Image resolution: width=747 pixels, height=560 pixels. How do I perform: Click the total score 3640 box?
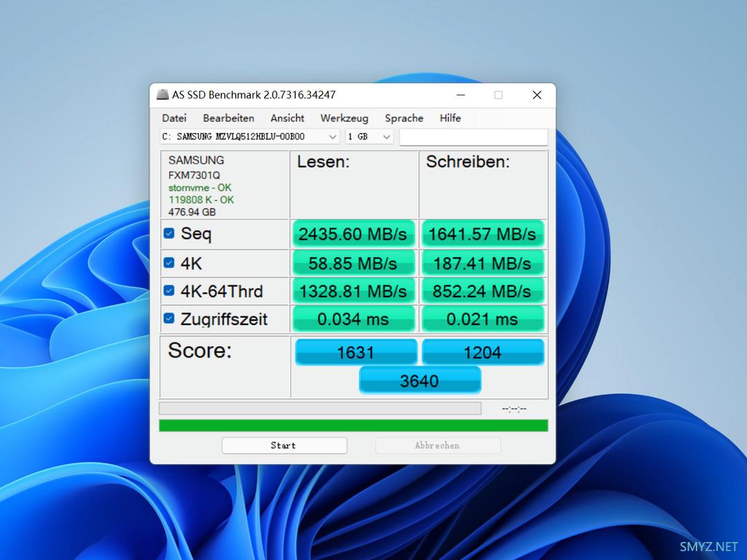(x=419, y=381)
